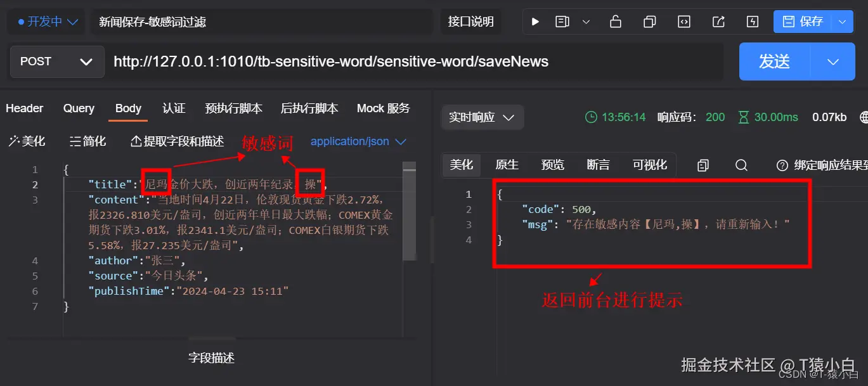Copy the response body using the copy icon
Screen dimensions: 868x386
703,164
